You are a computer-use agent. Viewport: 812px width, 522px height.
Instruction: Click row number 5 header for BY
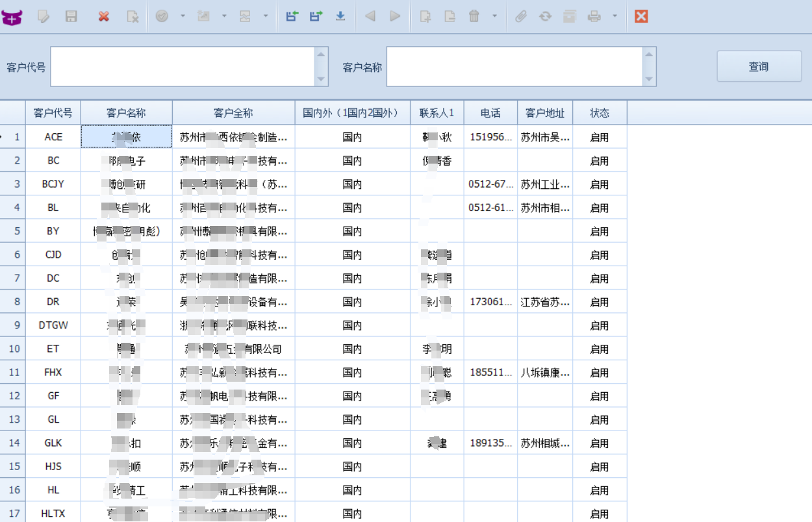(13, 231)
